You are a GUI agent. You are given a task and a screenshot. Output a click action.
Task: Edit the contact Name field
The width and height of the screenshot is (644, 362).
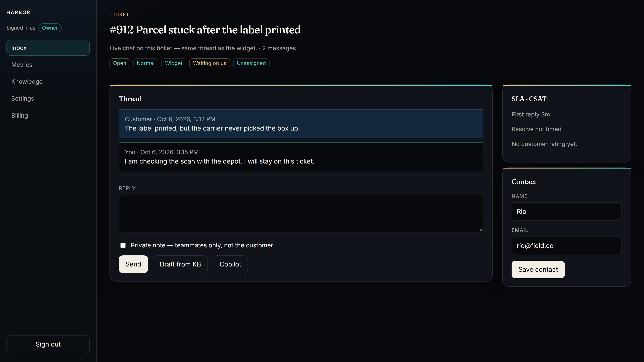pos(567,212)
